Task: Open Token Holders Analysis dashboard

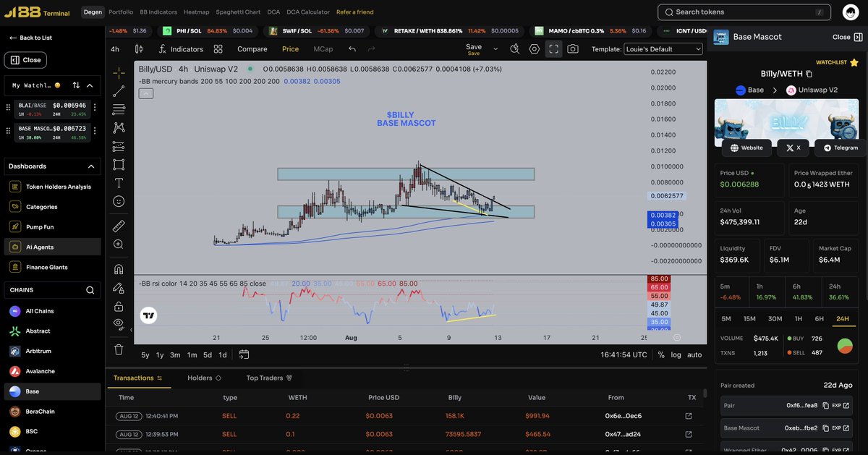Action: [x=52, y=187]
